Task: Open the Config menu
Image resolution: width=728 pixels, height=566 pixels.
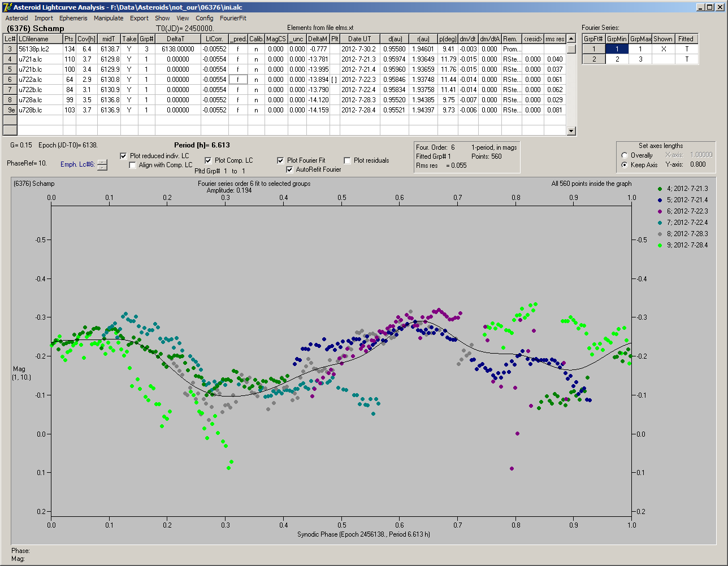Action: coord(205,18)
